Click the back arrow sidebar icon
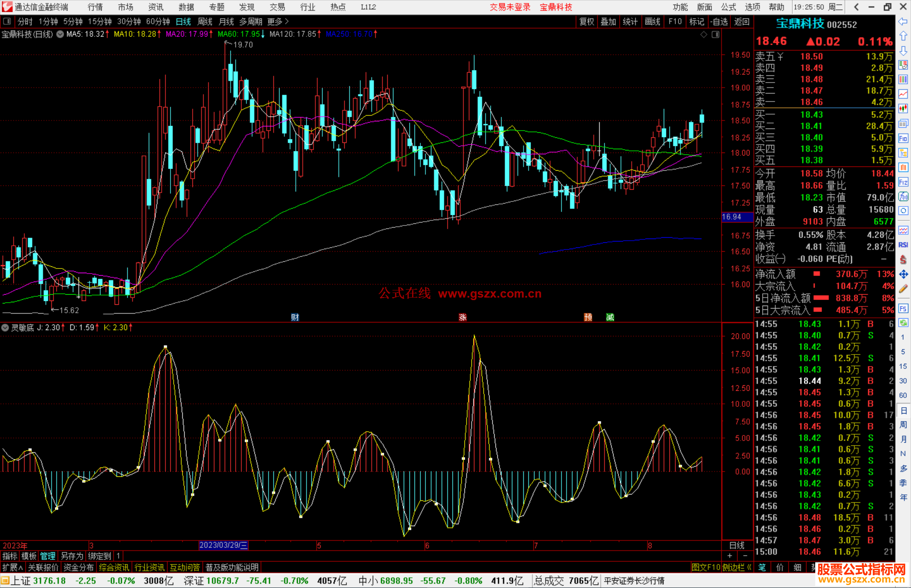The height and width of the screenshot is (588, 911). (x=903, y=21)
